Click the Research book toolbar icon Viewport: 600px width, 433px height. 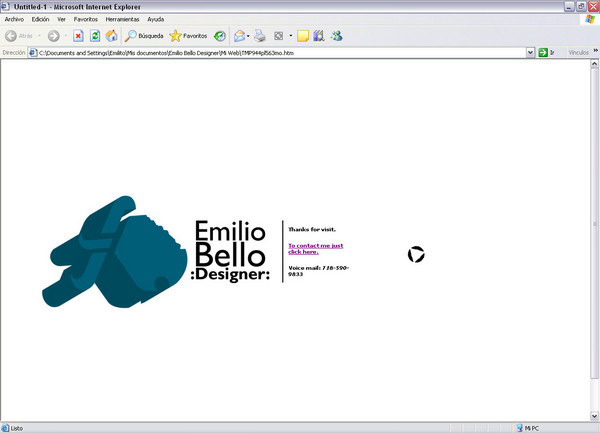pyautogui.click(x=319, y=36)
